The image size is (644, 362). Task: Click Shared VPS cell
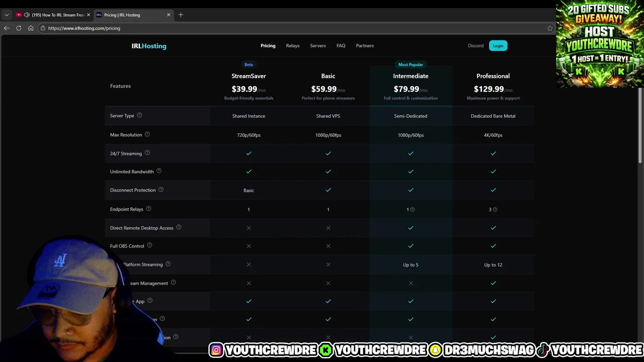pyautogui.click(x=328, y=116)
